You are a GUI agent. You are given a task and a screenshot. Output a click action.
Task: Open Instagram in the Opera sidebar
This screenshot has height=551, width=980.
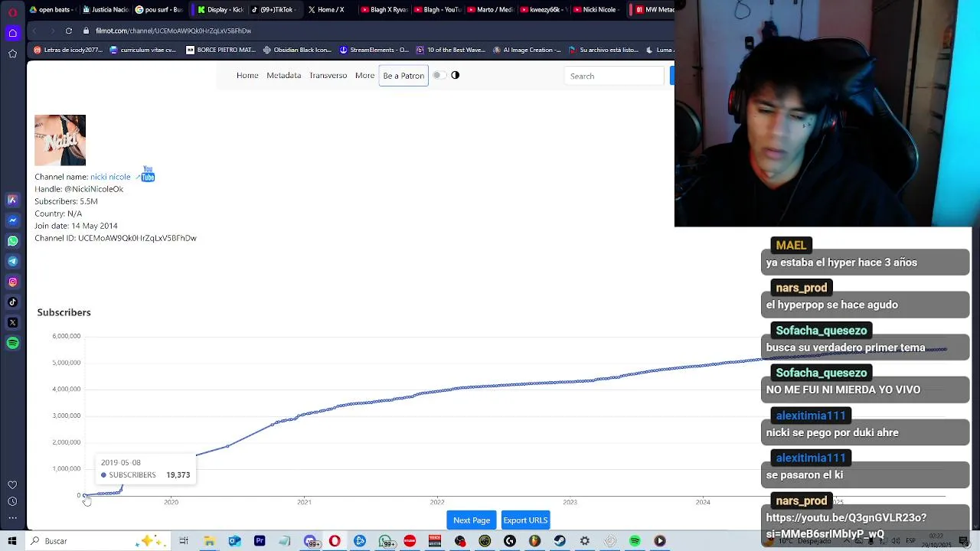coord(12,282)
